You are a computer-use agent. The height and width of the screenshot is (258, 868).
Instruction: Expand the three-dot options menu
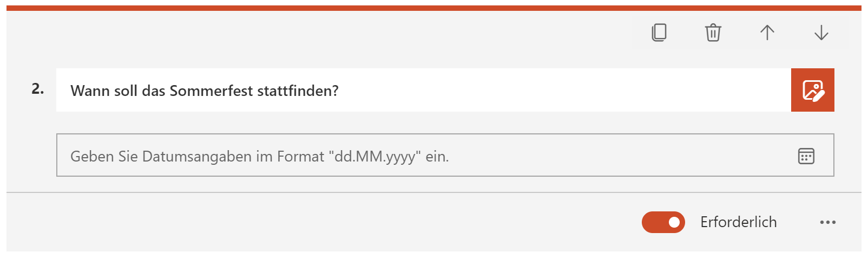(828, 222)
